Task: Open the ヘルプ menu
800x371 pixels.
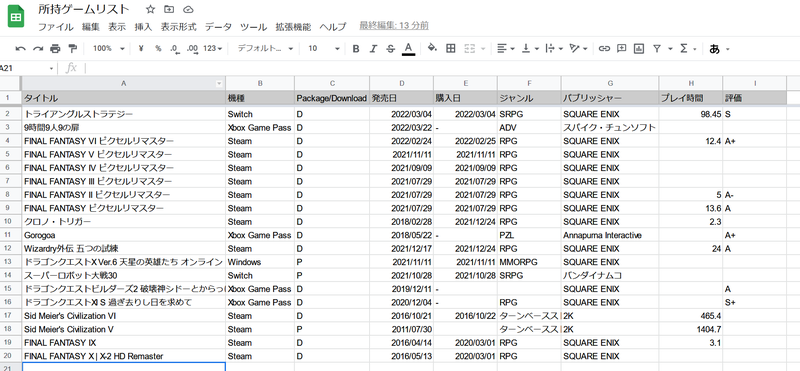Action: pos(333,27)
